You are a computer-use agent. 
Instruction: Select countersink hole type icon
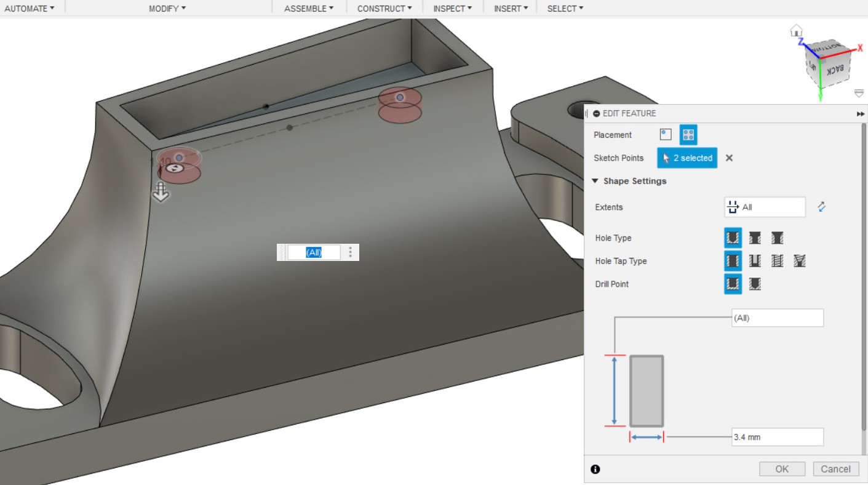click(777, 238)
